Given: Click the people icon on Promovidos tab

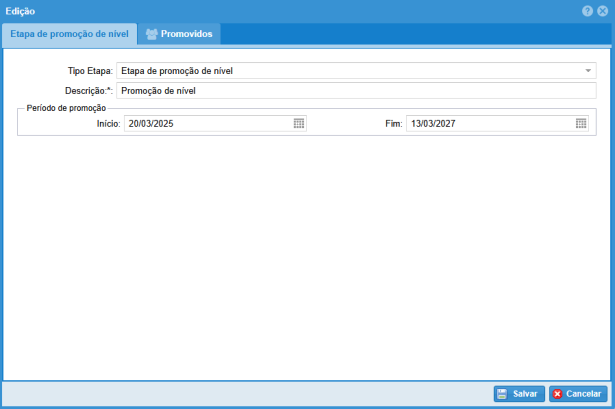Looking at the screenshot, I should (x=151, y=34).
